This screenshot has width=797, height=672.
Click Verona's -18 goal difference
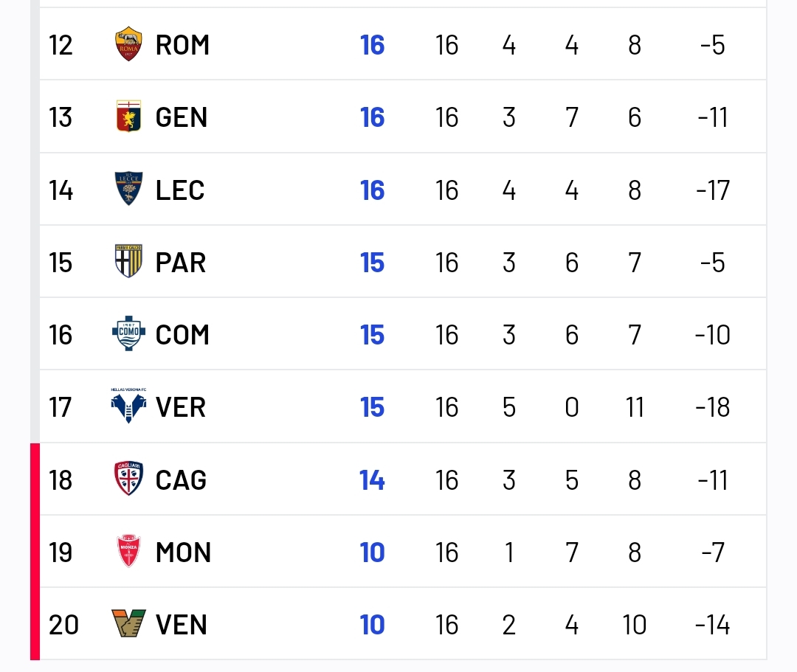713,407
